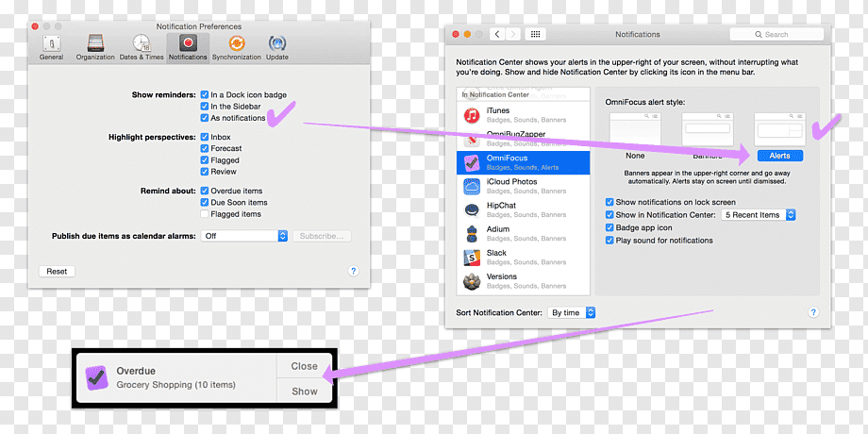Uncheck Flagged perspective highlight

pyautogui.click(x=205, y=160)
